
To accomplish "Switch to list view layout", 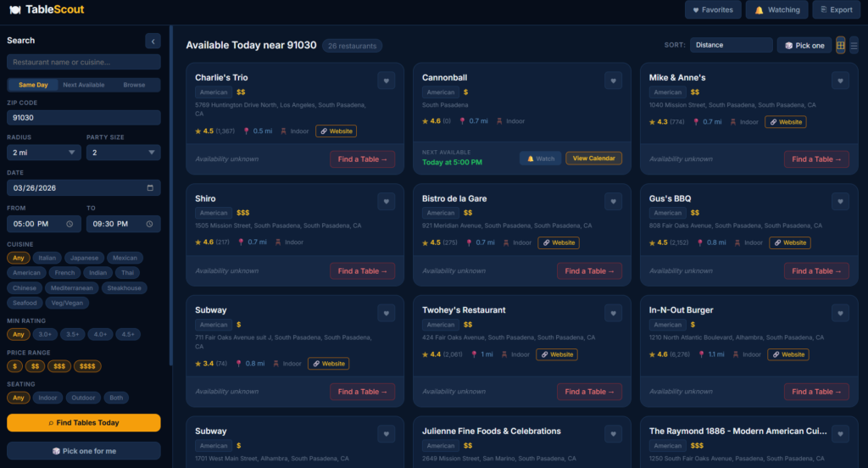I will click(x=854, y=46).
